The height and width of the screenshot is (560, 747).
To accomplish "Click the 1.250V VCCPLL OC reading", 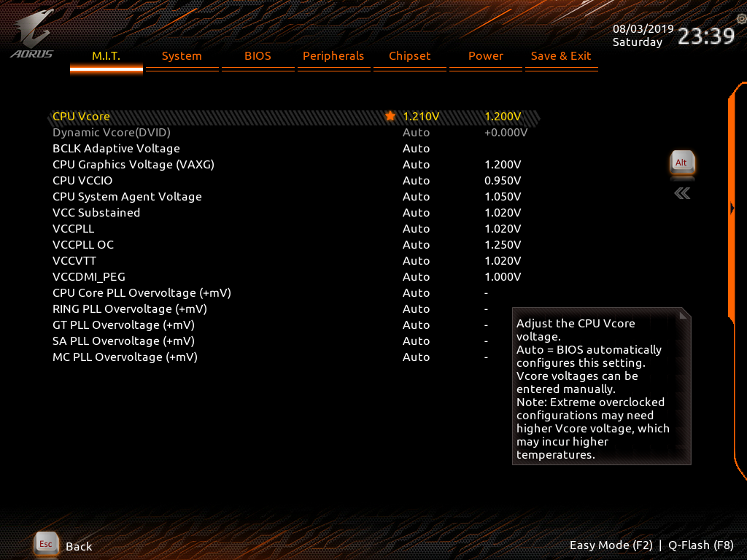I will coord(503,245).
